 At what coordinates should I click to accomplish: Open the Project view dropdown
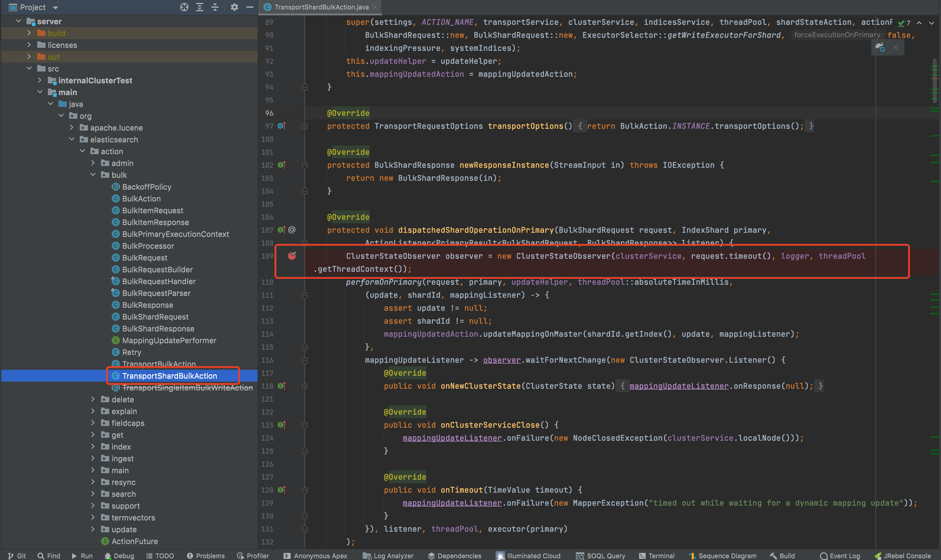tap(56, 8)
